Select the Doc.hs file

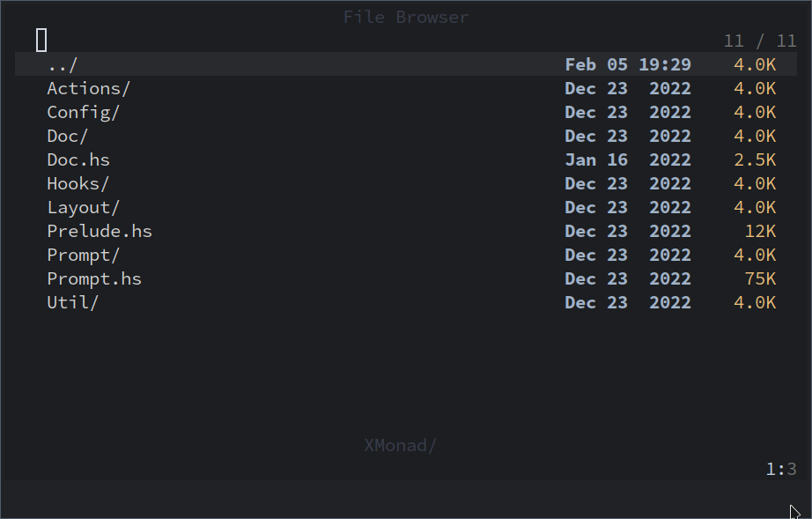[x=78, y=159]
